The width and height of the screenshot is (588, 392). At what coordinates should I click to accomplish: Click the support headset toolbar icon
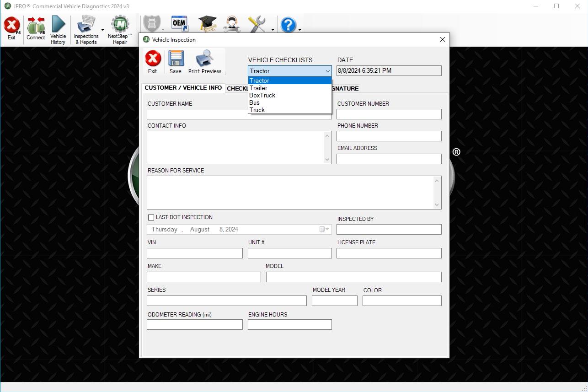click(x=231, y=23)
